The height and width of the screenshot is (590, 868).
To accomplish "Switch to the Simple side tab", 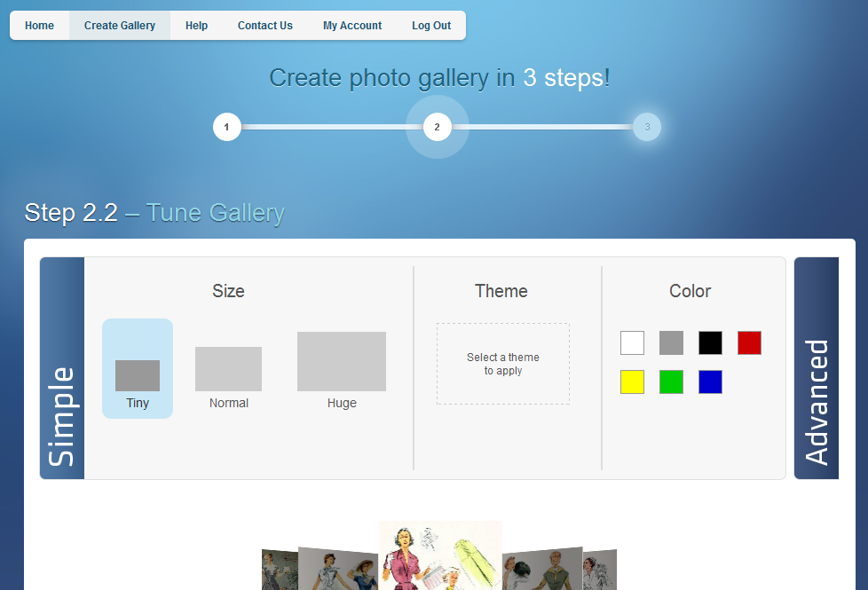I will [x=62, y=368].
